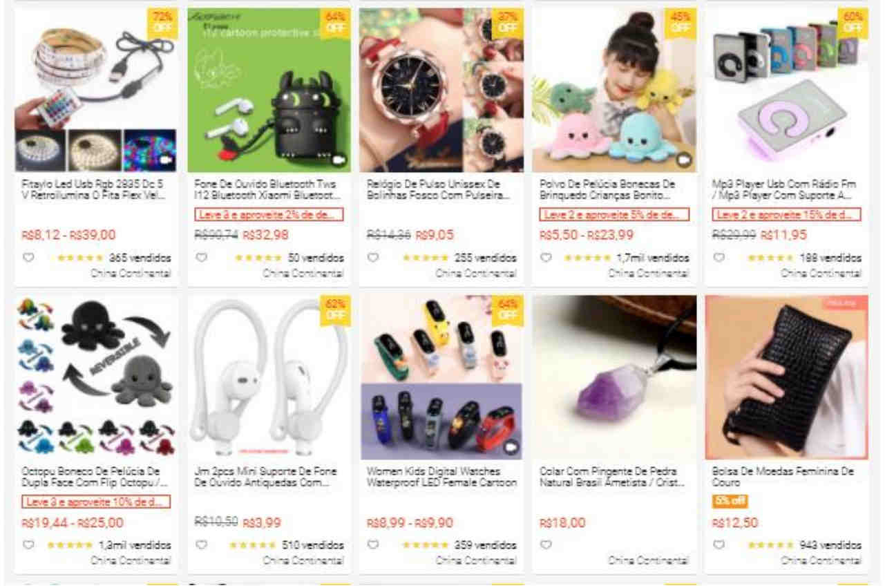Toggle heart on Relógio De Pulso Unissex
The height and width of the screenshot is (588, 885).
point(373,258)
